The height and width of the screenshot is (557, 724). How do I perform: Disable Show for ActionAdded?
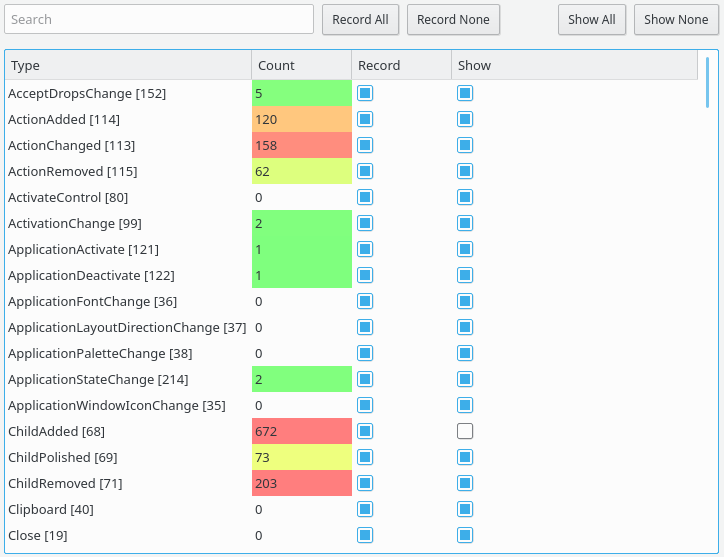click(x=465, y=120)
